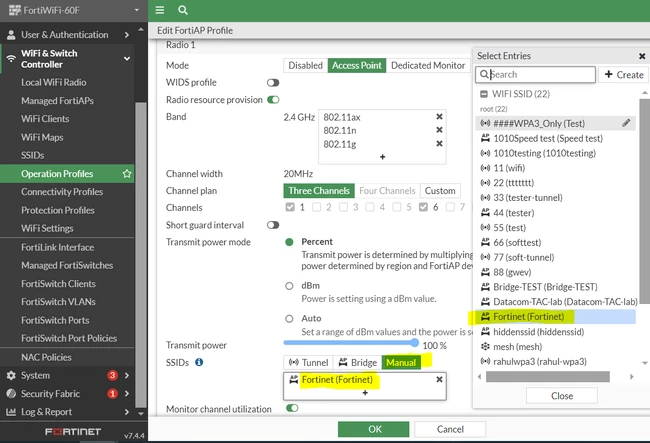The image size is (650, 443).
Task: Toggle the WIDS profile switch
Action: click(273, 82)
